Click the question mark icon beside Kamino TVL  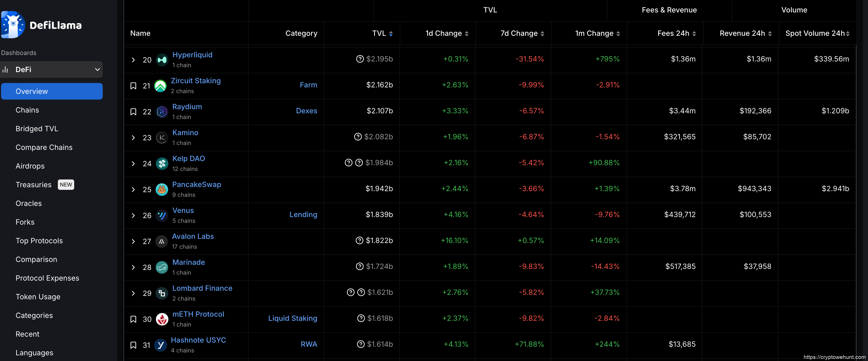point(357,137)
